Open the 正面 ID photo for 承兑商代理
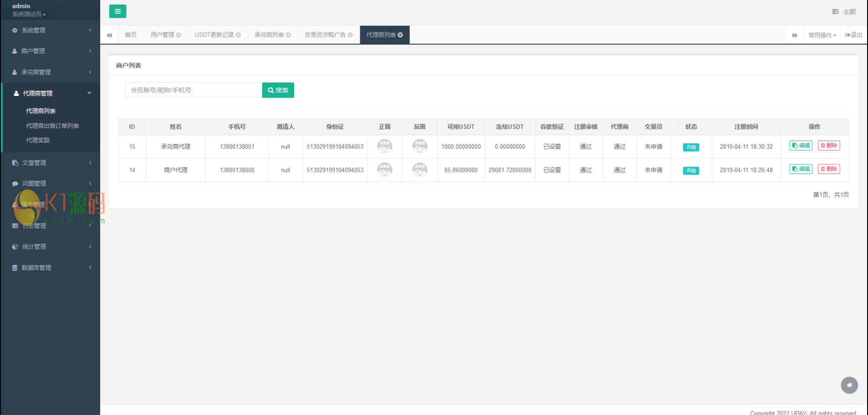The image size is (868, 415). pyautogui.click(x=385, y=147)
